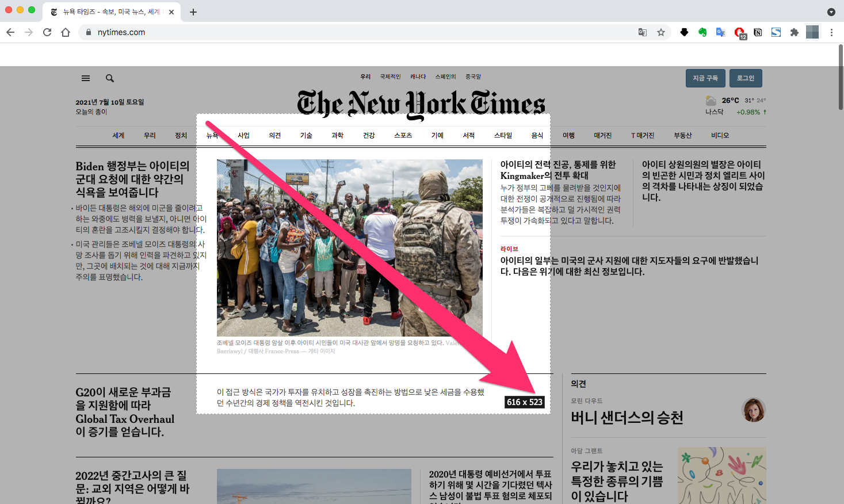Image resolution: width=844 pixels, height=504 pixels.
Task: Open the Sports section in navigation
Action: pos(403,135)
